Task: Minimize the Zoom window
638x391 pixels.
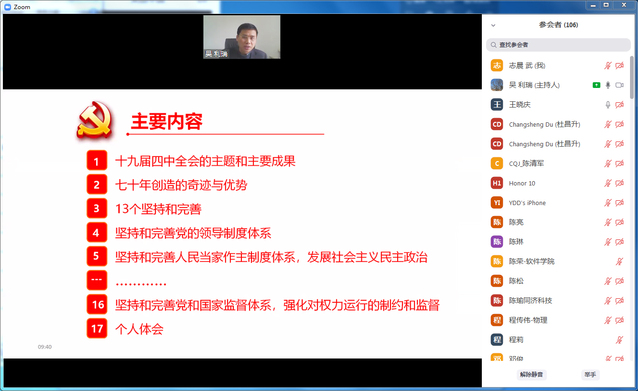Action: pos(593,5)
